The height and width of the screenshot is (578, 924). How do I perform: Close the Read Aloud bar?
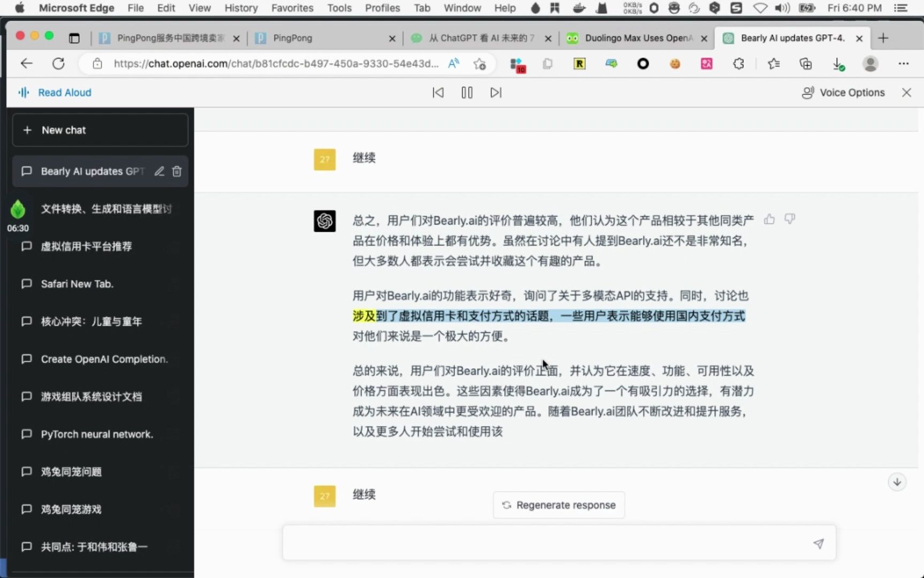pos(906,92)
